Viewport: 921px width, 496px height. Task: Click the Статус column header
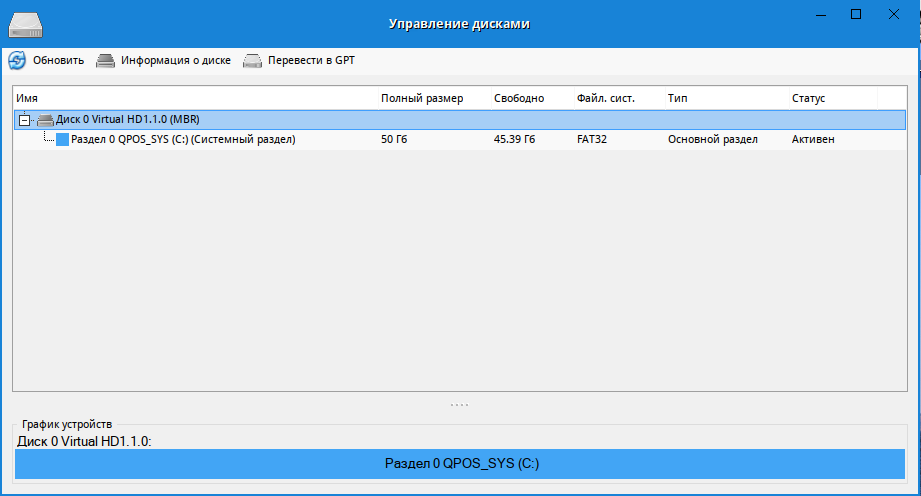833,98
